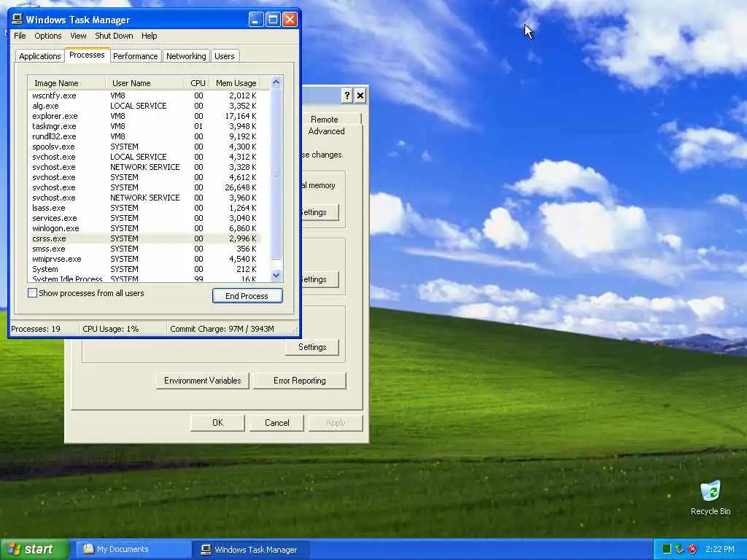
Task: Select the Remote tab in System Properties
Action: pos(325,119)
